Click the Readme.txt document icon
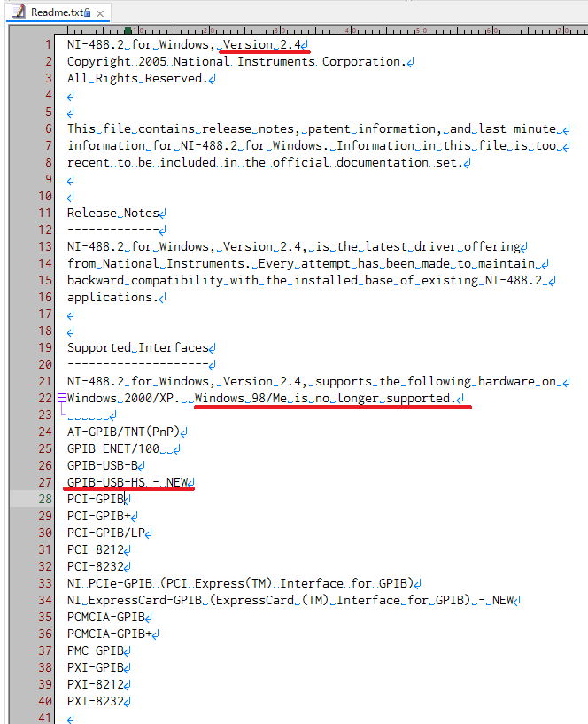 pos(18,12)
